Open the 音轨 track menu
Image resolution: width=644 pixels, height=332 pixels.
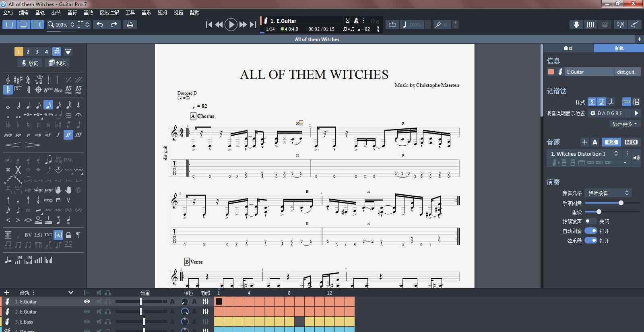(x=40, y=12)
